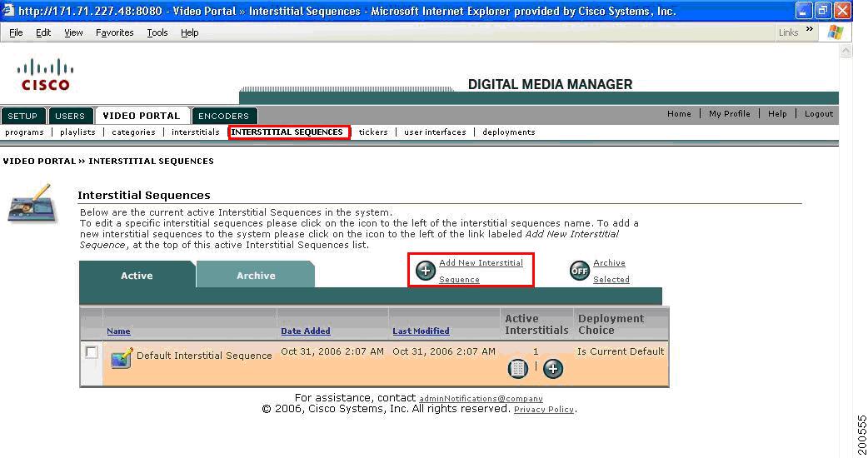The height and width of the screenshot is (458, 868).
Task: Tick the Default Interstitial Sequence checkbox
Action: point(92,351)
